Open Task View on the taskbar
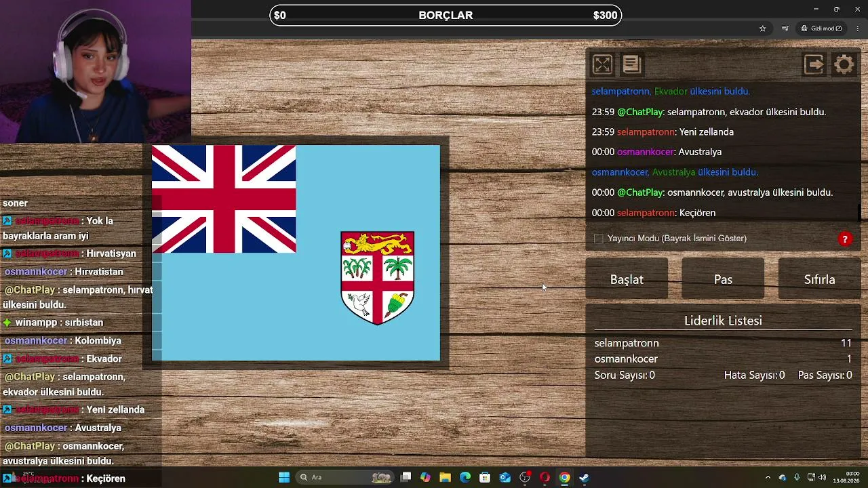This screenshot has width=868, height=488. pyautogui.click(x=406, y=478)
